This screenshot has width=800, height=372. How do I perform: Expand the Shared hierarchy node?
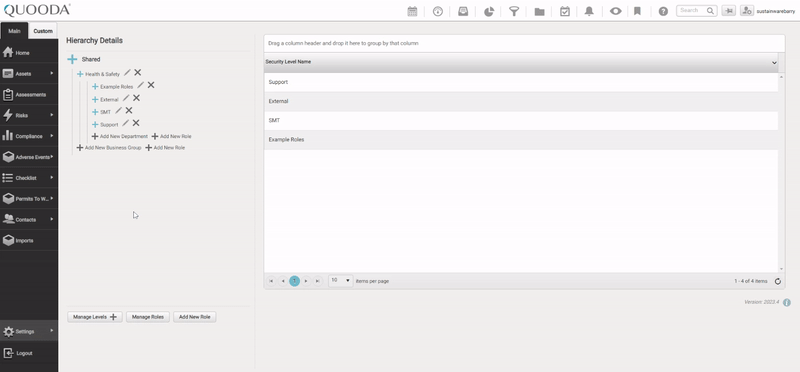pyautogui.click(x=72, y=60)
